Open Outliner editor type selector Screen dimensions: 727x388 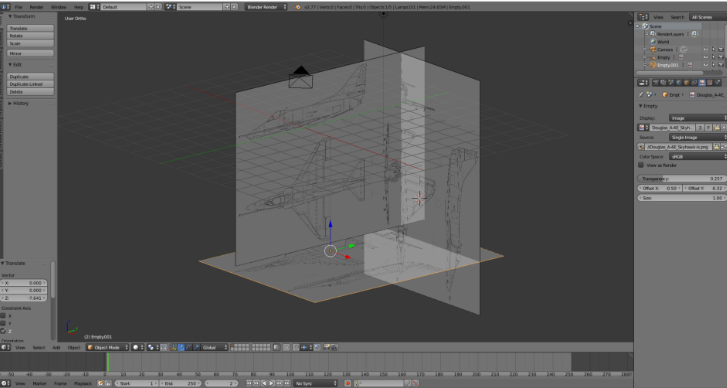pos(643,17)
